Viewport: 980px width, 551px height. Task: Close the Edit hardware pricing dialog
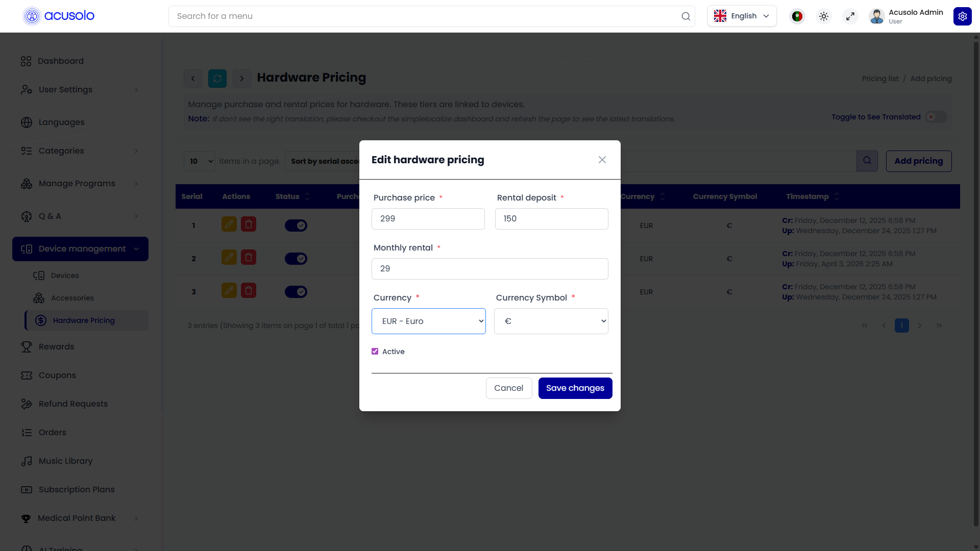pos(602,160)
